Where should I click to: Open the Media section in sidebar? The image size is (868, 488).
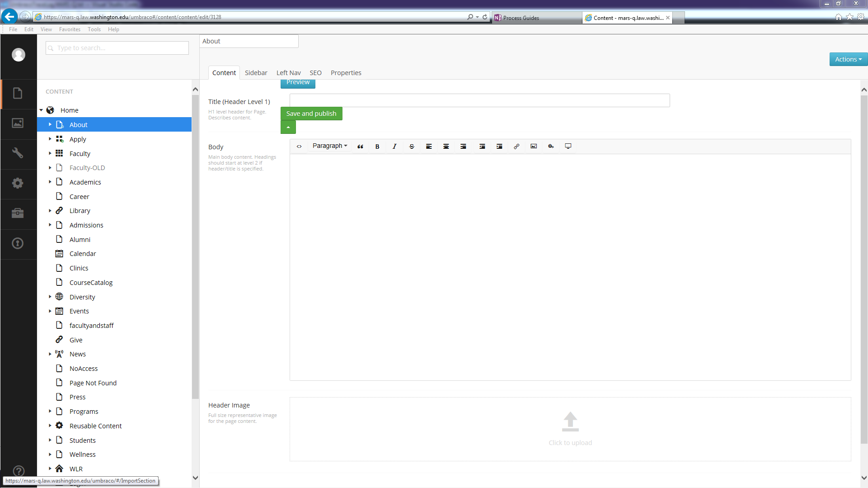[x=18, y=123]
